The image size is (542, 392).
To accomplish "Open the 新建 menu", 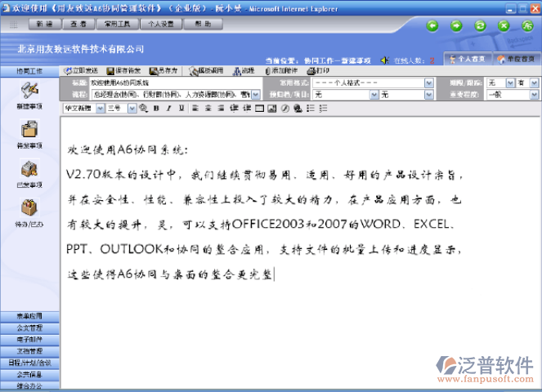I will (x=45, y=24).
